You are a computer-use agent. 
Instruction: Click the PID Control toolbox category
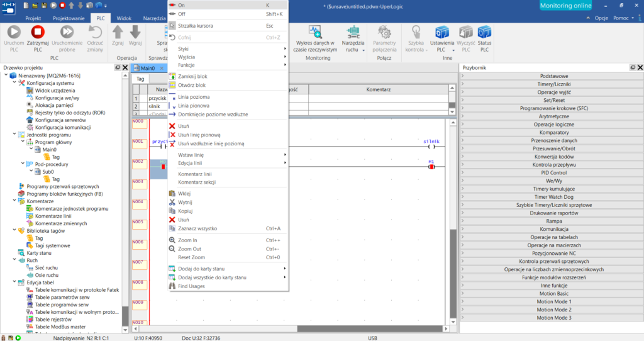click(552, 172)
